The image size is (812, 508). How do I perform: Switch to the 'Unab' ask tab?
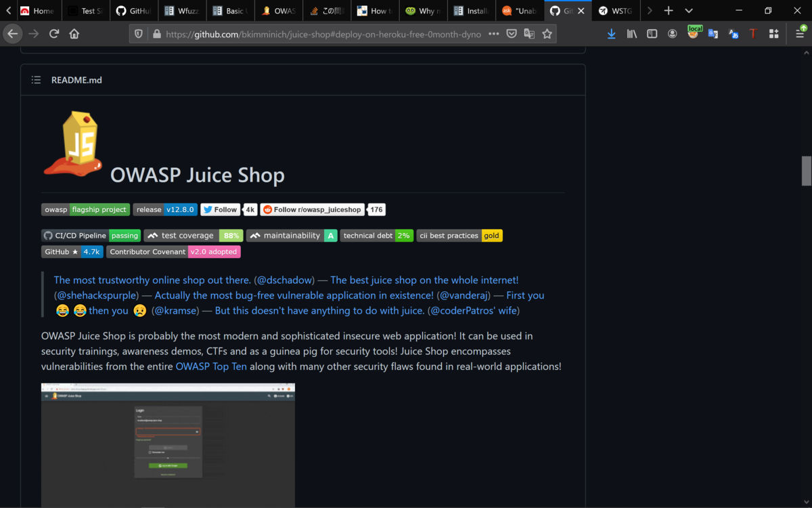pyautogui.click(x=519, y=11)
